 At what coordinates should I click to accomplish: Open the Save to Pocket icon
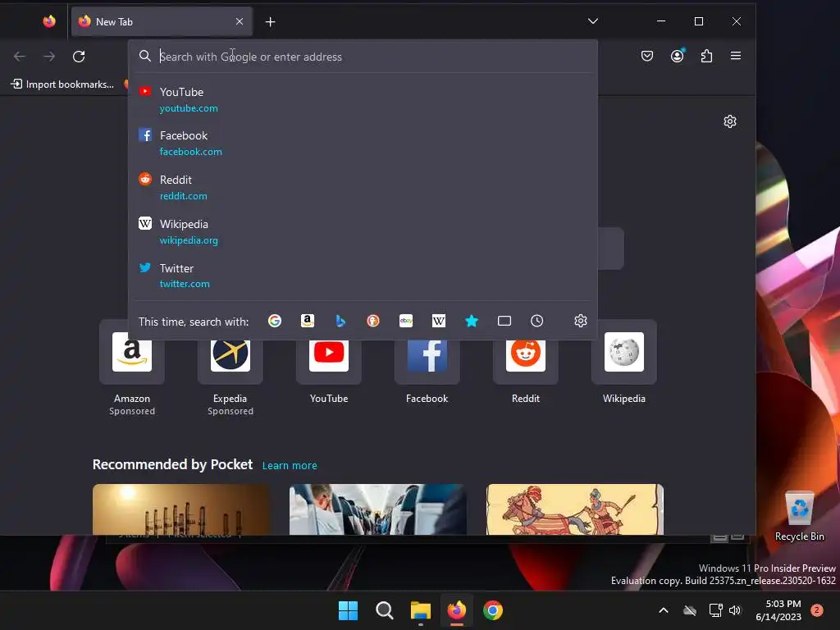tap(647, 56)
